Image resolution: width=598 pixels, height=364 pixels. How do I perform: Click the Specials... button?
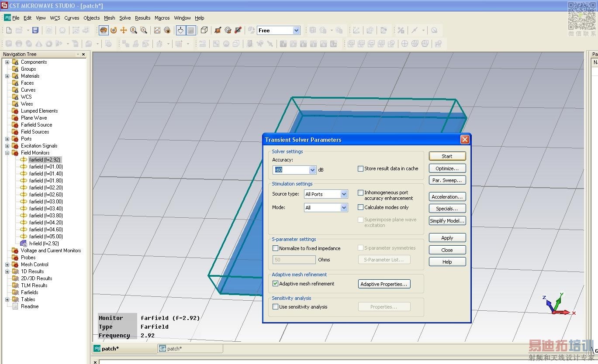(x=447, y=209)
